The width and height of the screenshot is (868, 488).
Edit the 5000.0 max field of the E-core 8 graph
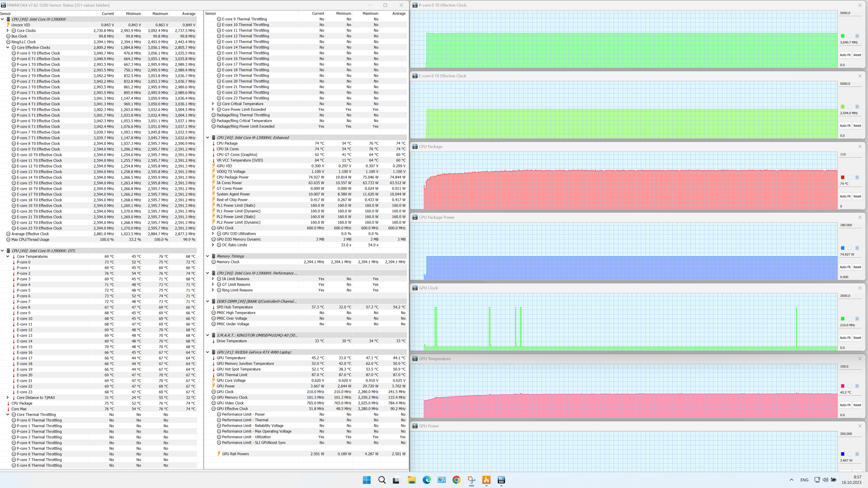coord(849,84)
